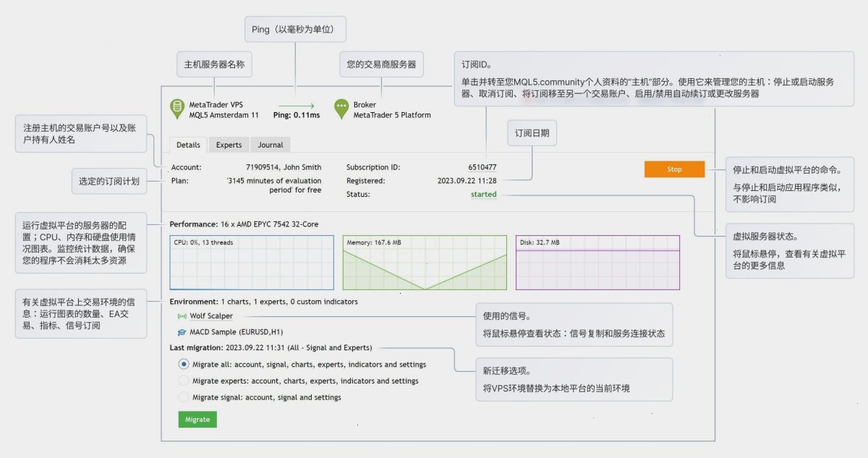
Task: Select the Migrate experts radio button
Action: tap(184, 381)
